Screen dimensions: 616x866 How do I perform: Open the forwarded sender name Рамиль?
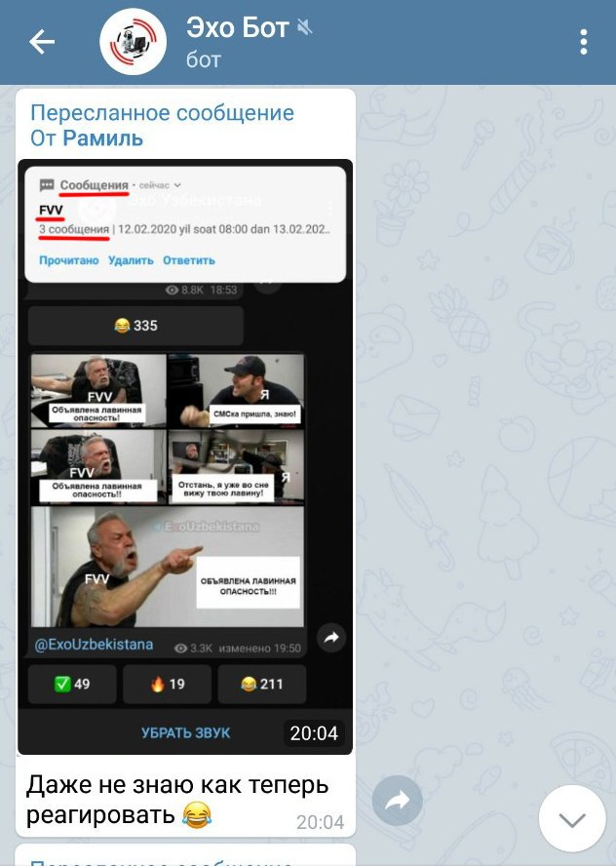102,138
